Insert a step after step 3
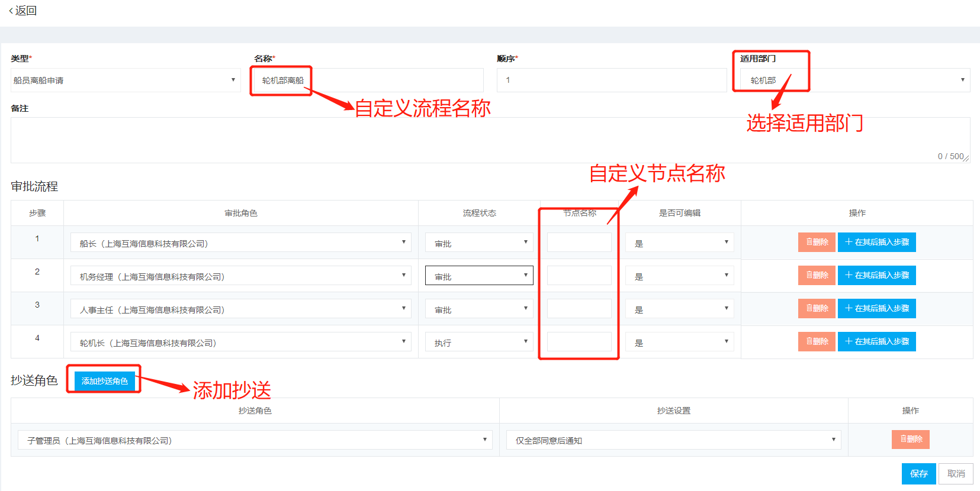 tap(877, 308)
